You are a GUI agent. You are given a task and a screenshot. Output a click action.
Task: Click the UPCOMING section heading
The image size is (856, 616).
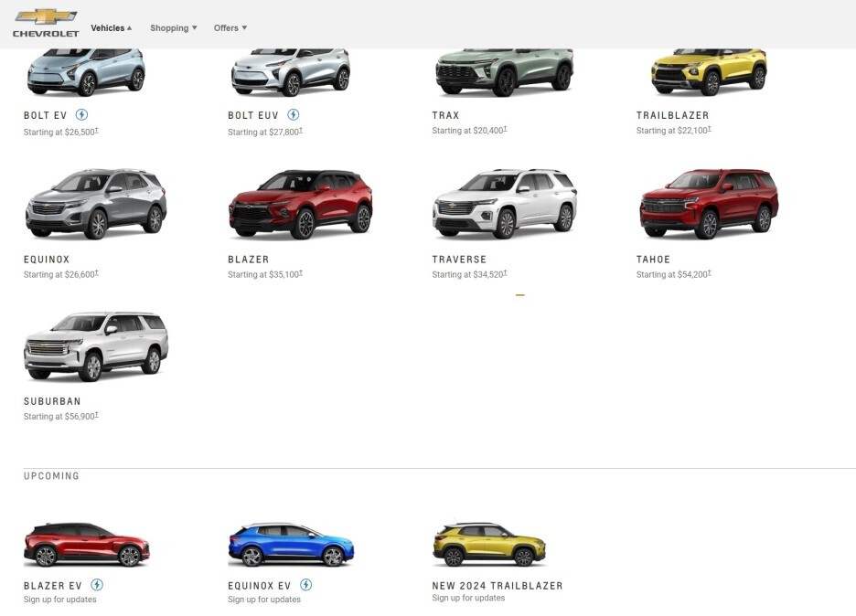[51, 476]
